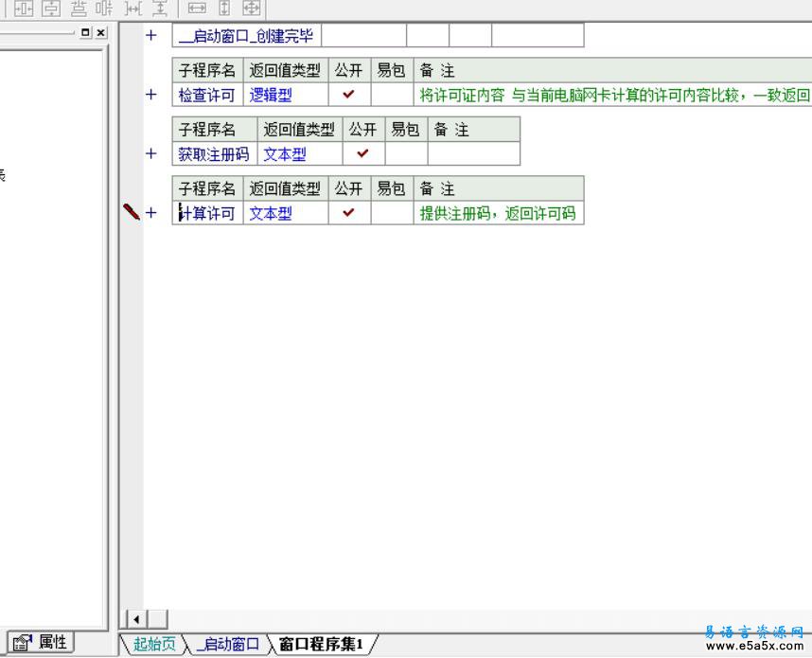The width and height of the screenshot is (812, 658).
Task: Click the 文本型 return type of 计算许可
Action: click(286, 212)
